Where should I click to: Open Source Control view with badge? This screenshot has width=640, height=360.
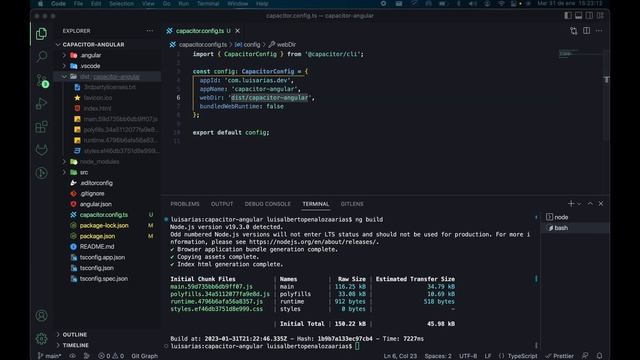pyautogui.click(x=42, y=80)
